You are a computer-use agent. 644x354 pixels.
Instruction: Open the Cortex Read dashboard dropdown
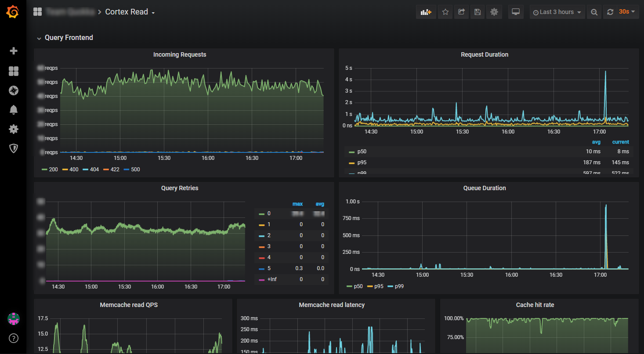tap(130, 12)
